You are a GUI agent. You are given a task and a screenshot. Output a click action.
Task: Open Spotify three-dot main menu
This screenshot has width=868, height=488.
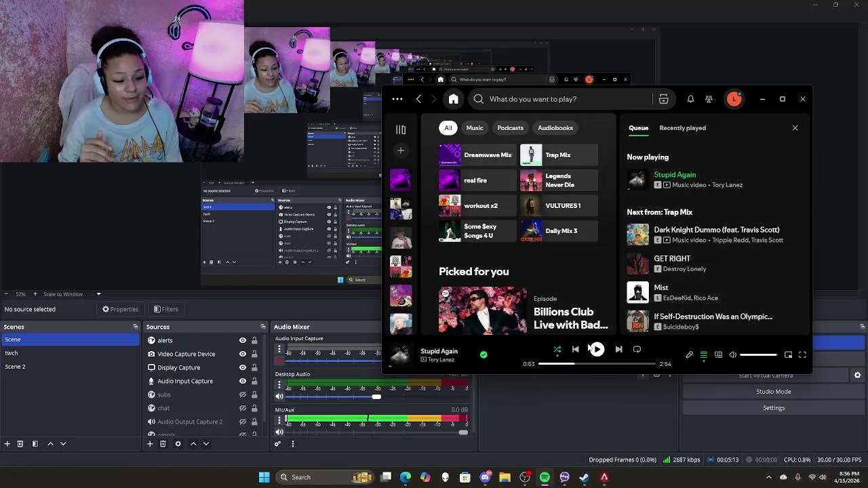tap(397, 99)
